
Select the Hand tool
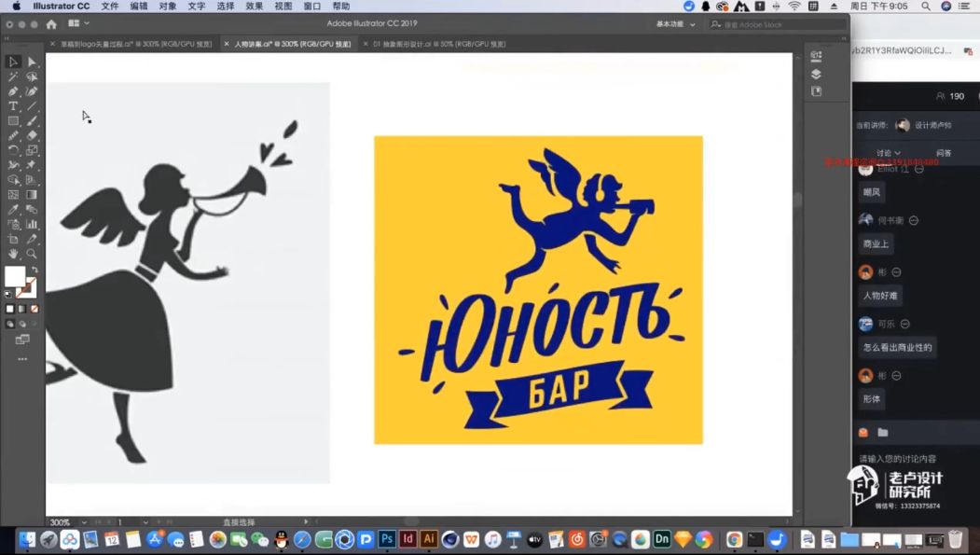pyautogui.click(x=13, y=254)
